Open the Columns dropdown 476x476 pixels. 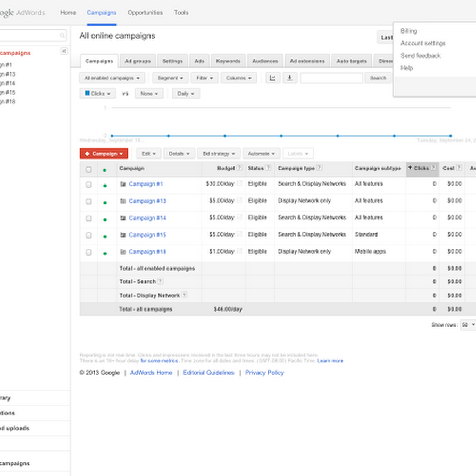[239, 78]
